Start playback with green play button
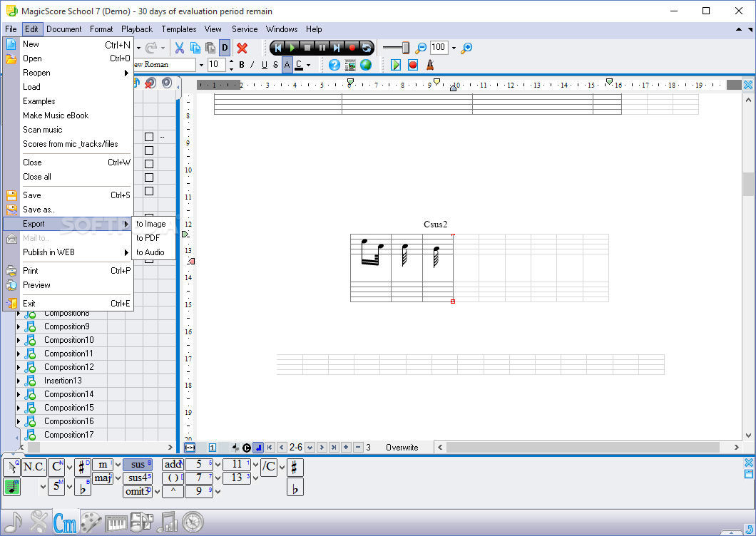Screen dimensions: 756x536 point(292,48)
